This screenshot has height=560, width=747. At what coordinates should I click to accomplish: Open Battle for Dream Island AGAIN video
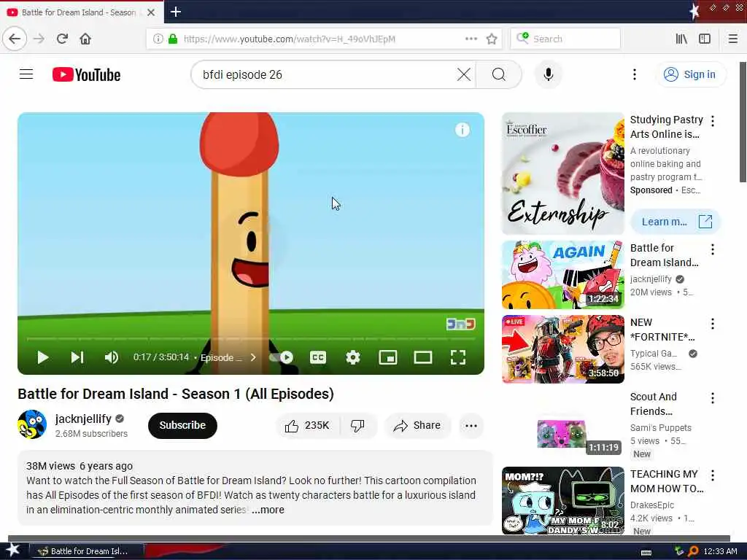[x=562, y=275]
